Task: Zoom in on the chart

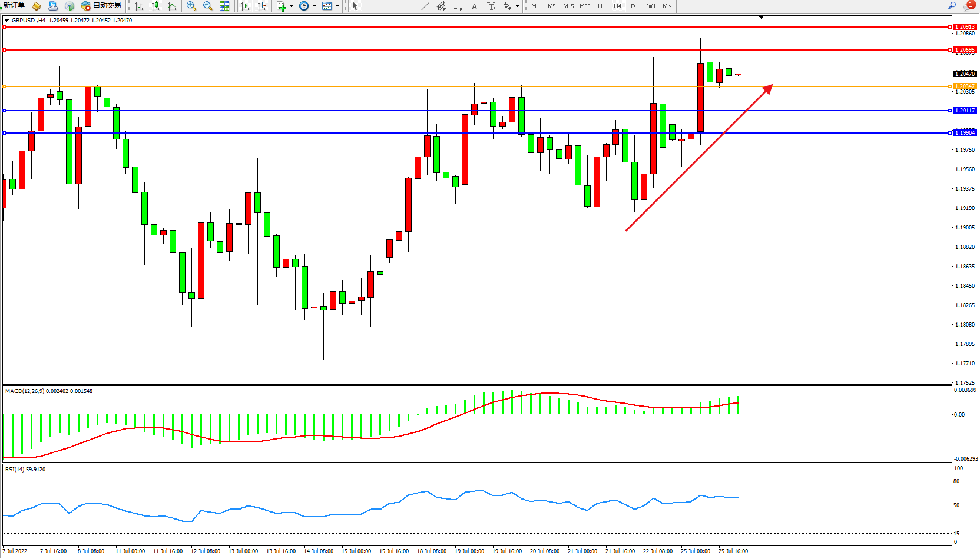Action: coord(191,6)
